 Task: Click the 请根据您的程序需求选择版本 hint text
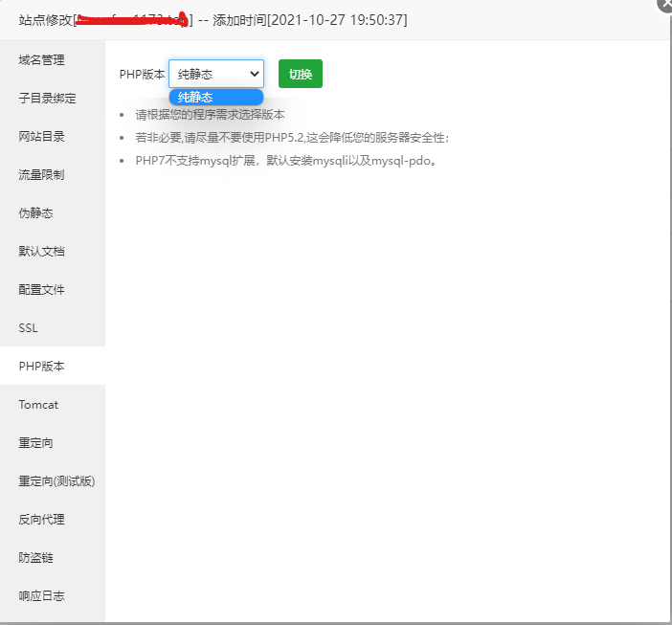pos(210,115)
